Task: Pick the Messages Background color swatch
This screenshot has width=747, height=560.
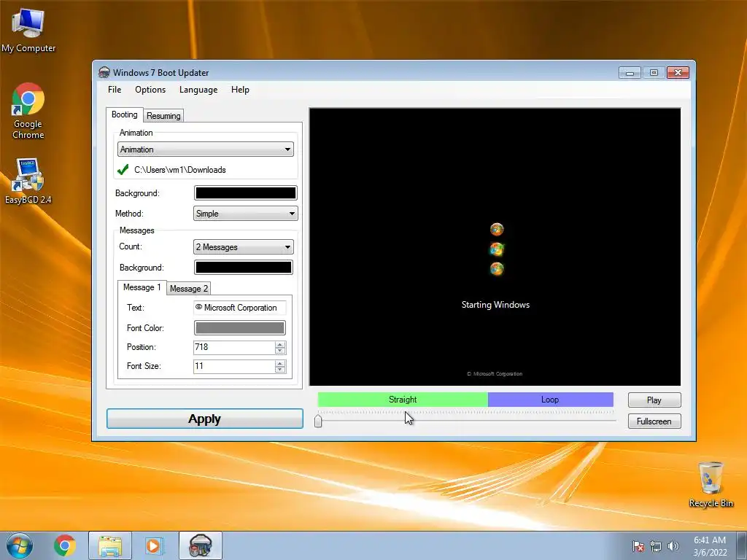Action: 244,267
